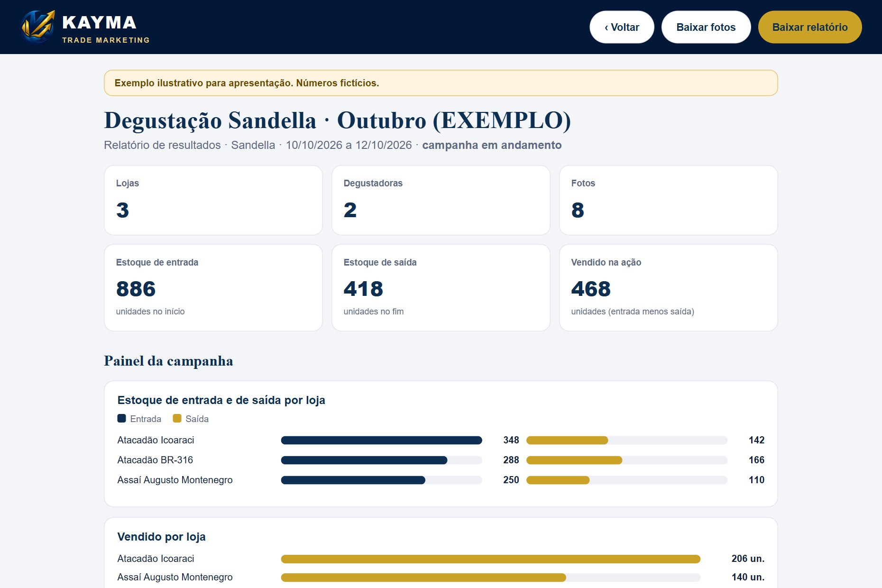882x588 pixels.
Task: Click the Baixar relatório button
Action: (809, 27)
